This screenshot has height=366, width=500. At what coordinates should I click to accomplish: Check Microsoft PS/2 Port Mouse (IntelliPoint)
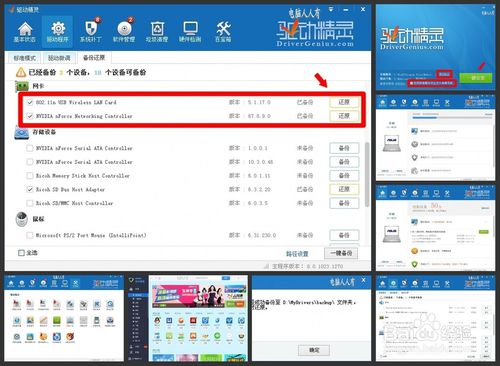pyautogui.click(x=30, y=235)
